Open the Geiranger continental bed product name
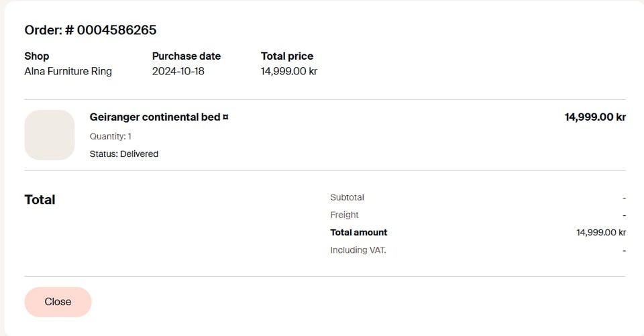This screenshot has height=336, width=644. coord(155,117)
